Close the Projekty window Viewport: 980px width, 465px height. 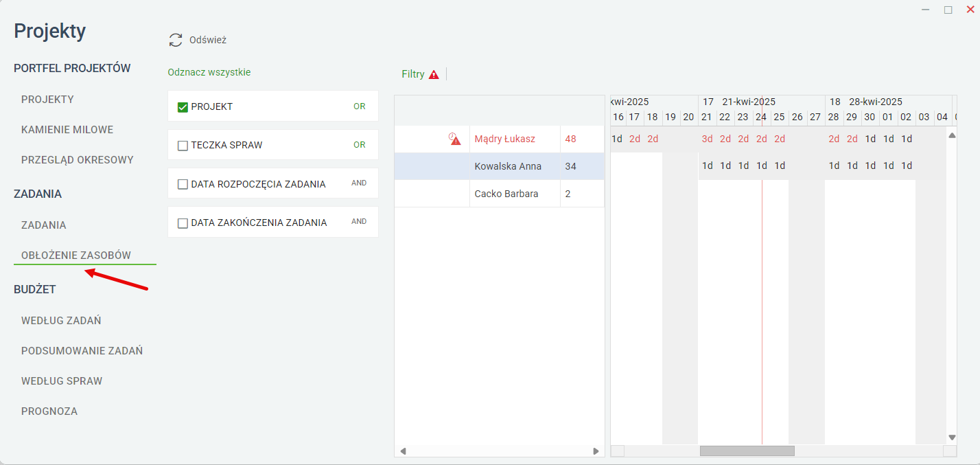(x=970, y=9)
